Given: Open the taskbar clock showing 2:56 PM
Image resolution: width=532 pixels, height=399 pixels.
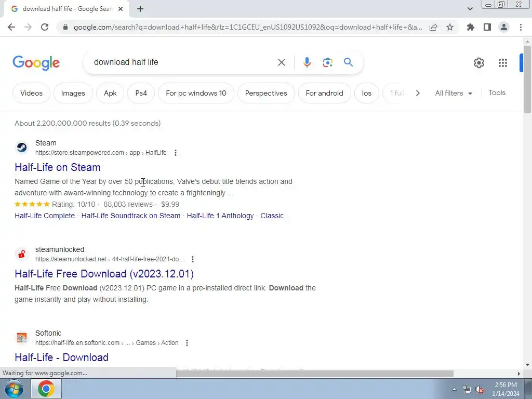Looking at the screenshot, I should tap(506, 389).
